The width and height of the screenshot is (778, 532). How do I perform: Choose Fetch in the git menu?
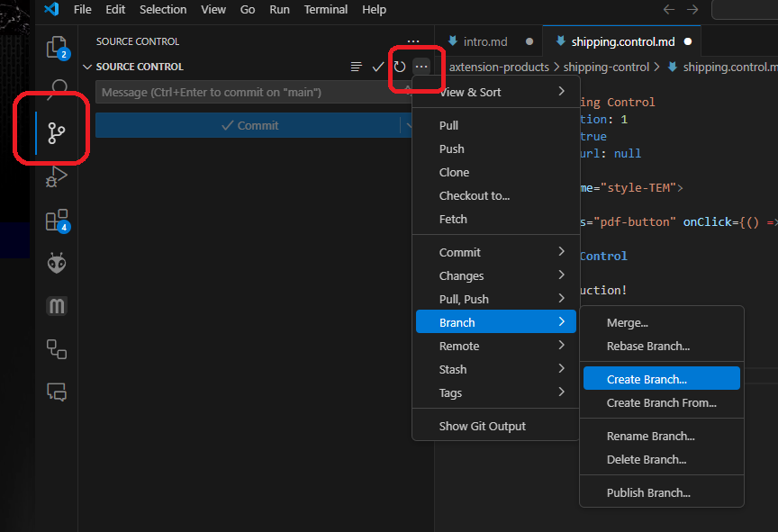pyautogui.click(x=453, y=219)
